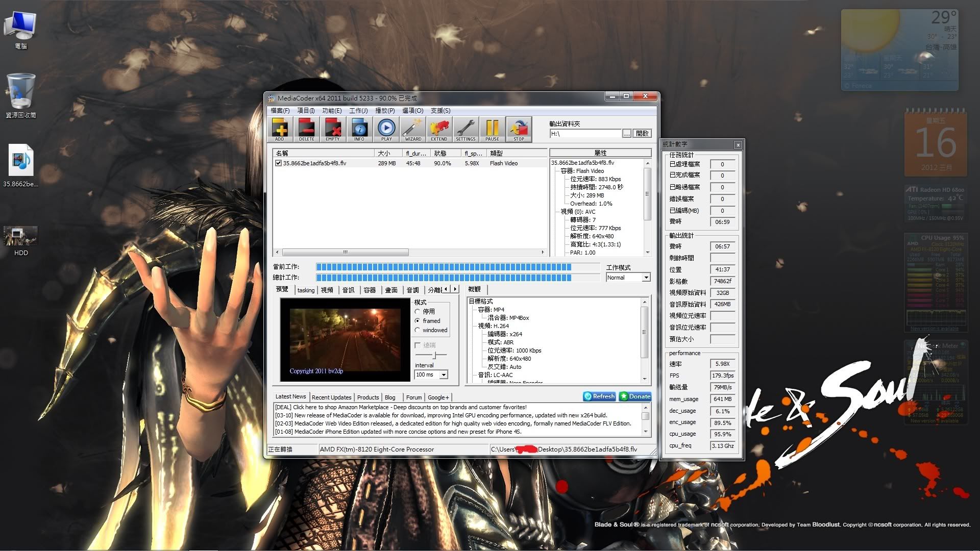Viewport: 980px width, 551px height.
Task: Click the video preview thumbnail
Action: [346, 340]
